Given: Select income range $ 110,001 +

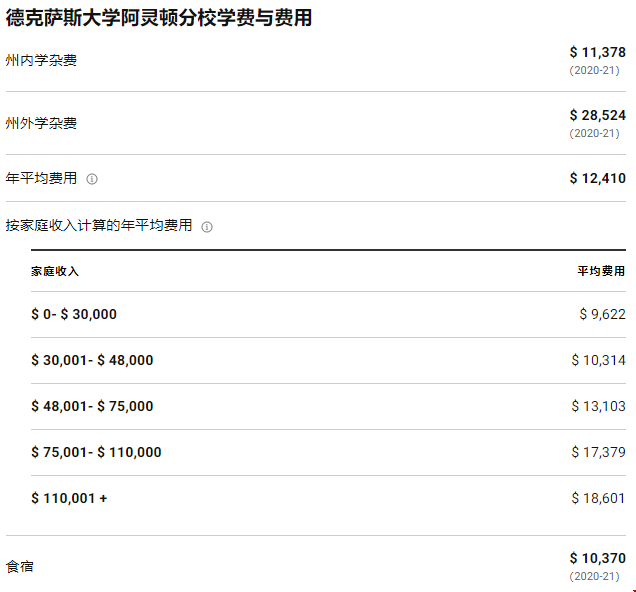Looking at the screenshot, I should (x=69, y=498).
